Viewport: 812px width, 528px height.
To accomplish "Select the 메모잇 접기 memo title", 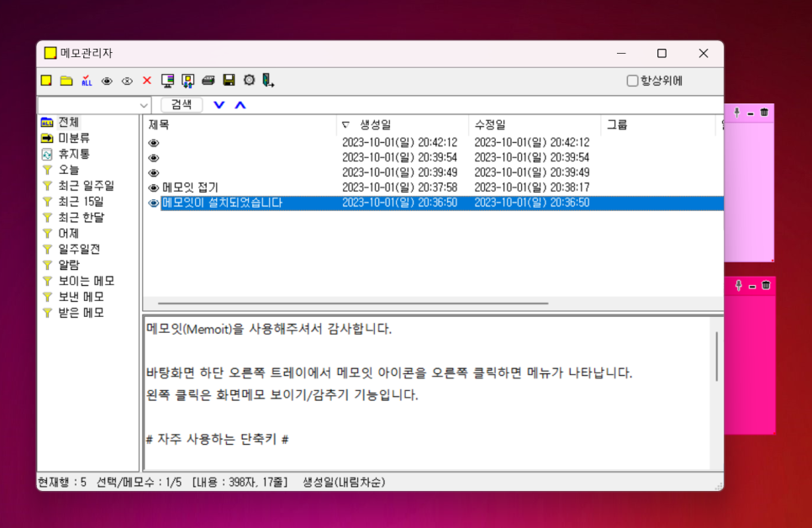I will [x=190, y=187].
